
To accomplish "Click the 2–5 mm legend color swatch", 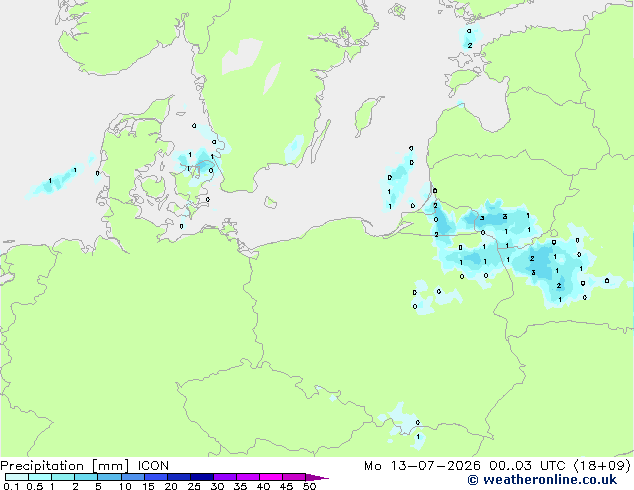I will click(x=86, y=477).
